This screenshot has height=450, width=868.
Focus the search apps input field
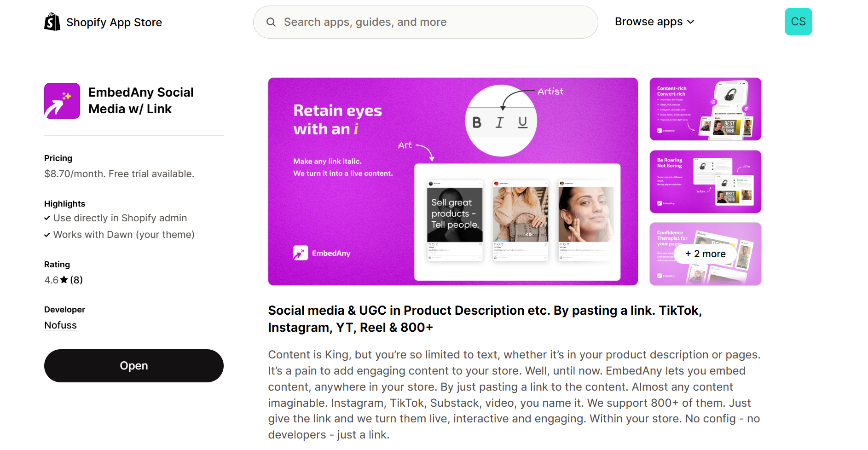point(433,22)
